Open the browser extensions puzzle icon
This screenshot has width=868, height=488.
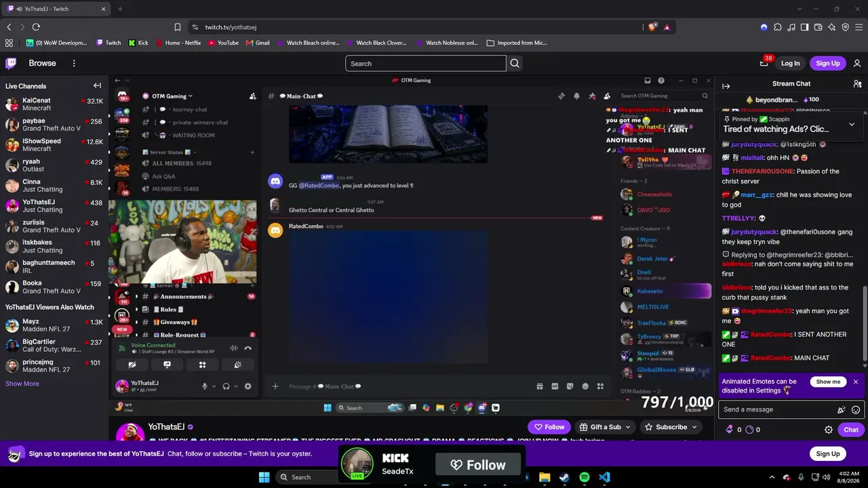tap(778, 27)
